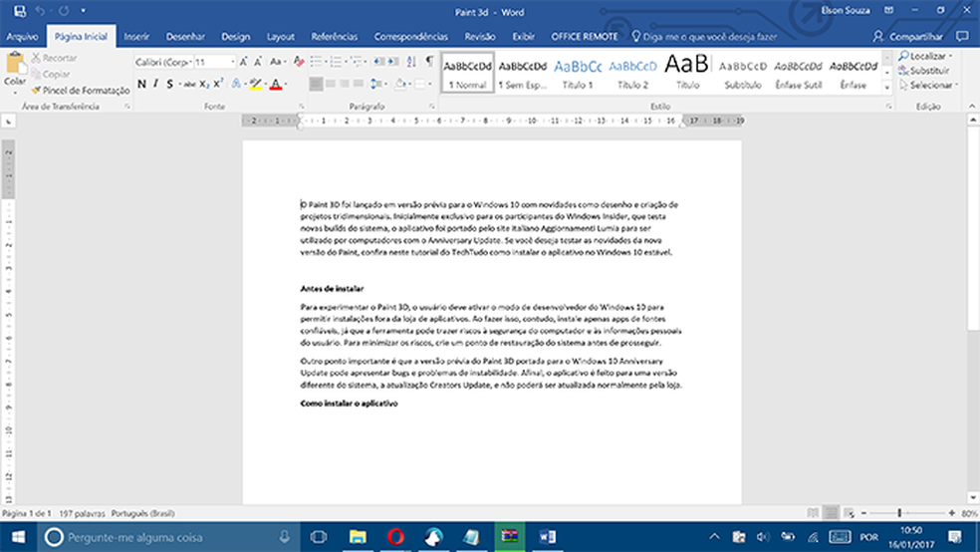Activate Pincel de Formatação
Viewport: 980px width, 552px height.
tap(81, 90)
